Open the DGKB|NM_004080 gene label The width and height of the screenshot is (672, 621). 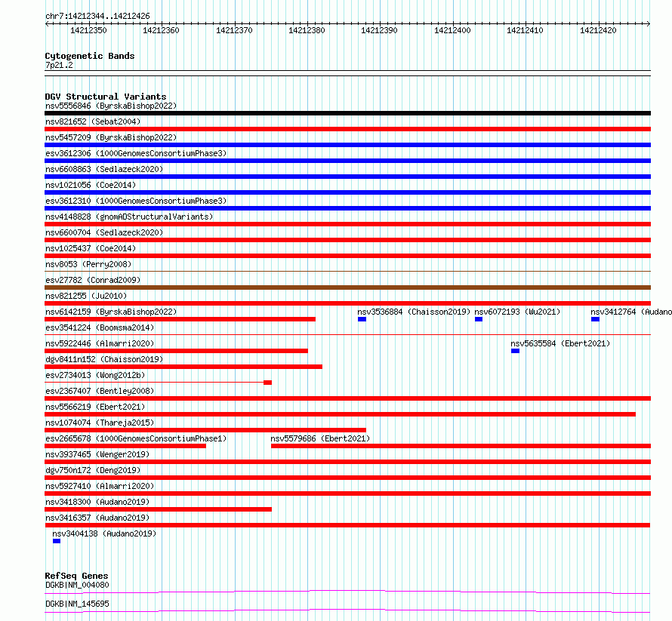77,585
